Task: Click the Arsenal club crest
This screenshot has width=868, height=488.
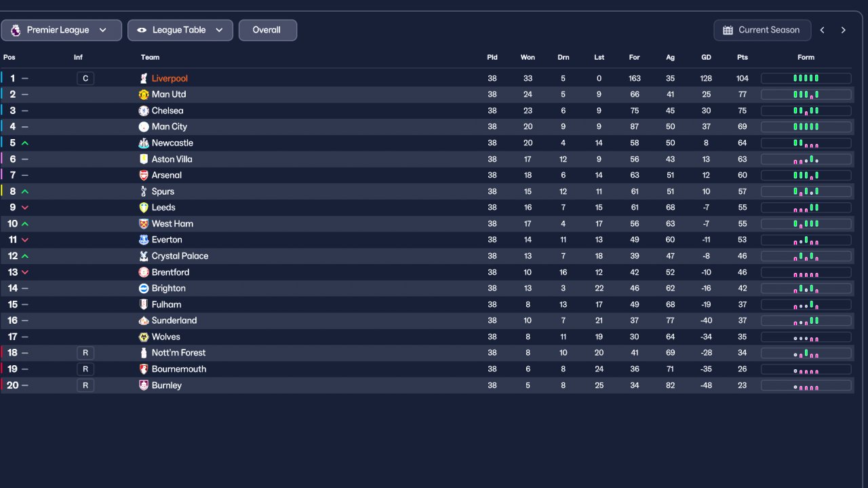Action: tap(144, 175)
